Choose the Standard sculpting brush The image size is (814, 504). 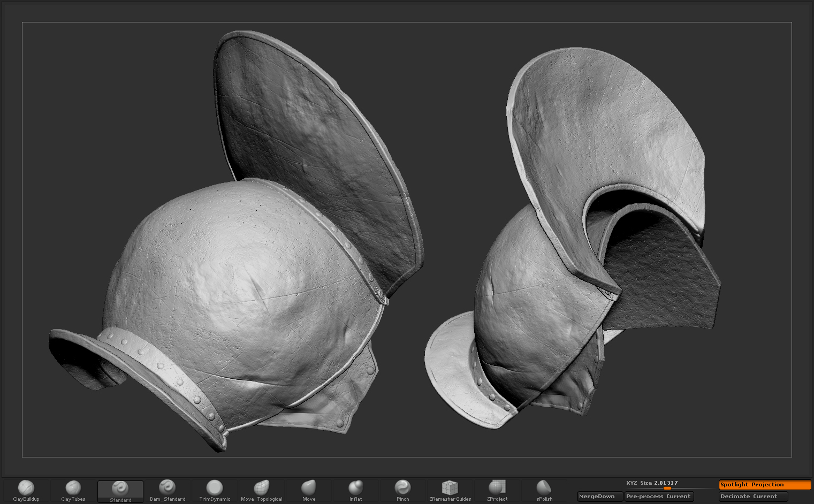click(x=120, y=491)
